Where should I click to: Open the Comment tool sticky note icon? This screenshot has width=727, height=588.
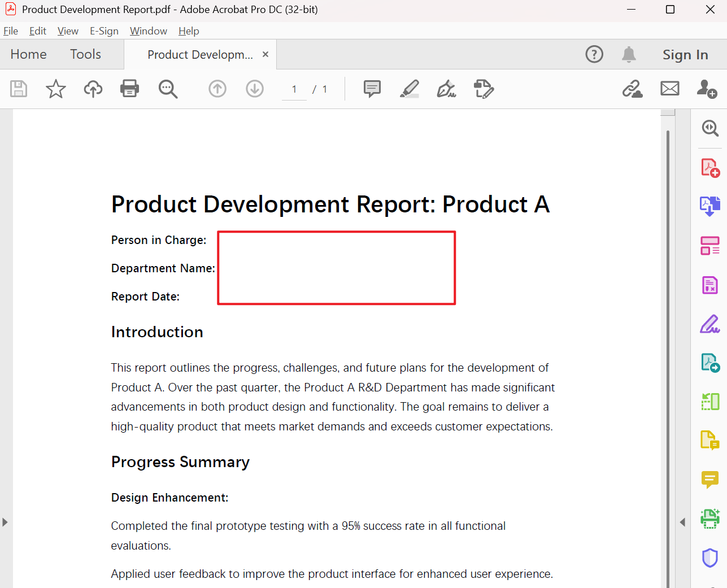709,480
